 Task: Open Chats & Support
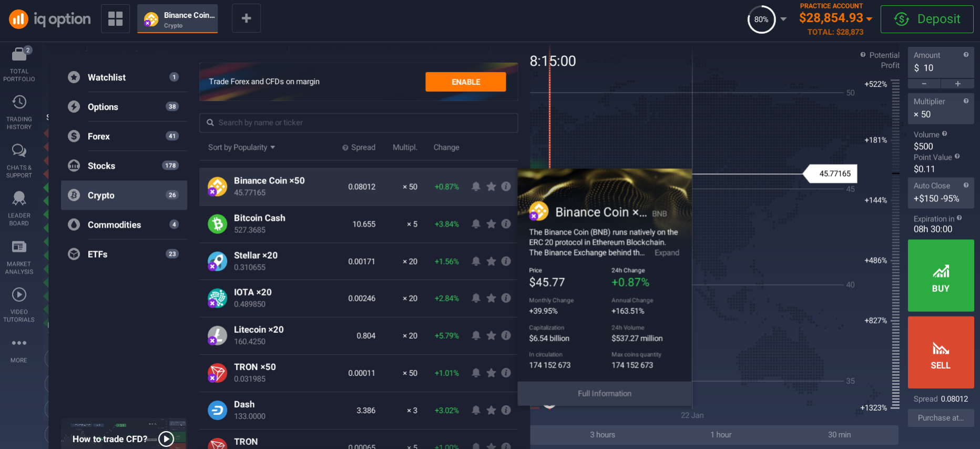(x=19, y=161)
